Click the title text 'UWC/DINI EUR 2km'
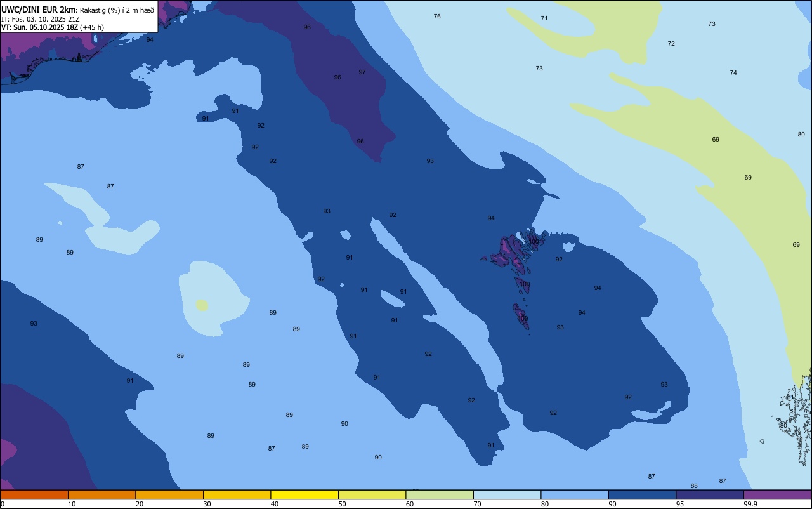Viewport: 812px width, 509px height. click(x=39, y=10)
